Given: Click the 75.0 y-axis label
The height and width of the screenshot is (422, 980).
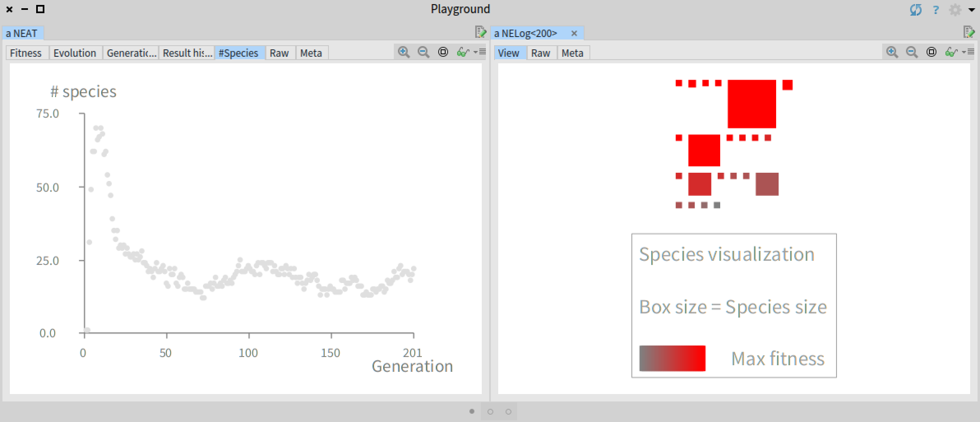Looking at the screenshot, I should (48, 114).
